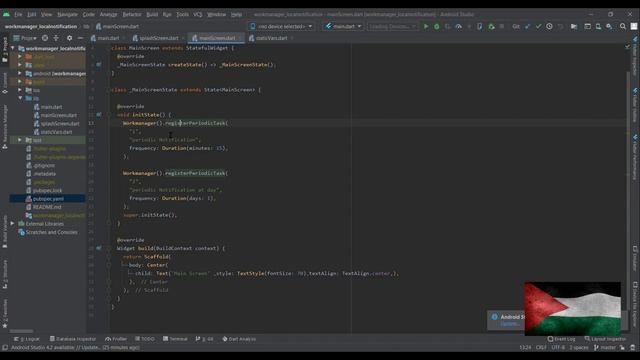Open the device selector dropdown
640x360 pixels.
(x=281, y=27)
